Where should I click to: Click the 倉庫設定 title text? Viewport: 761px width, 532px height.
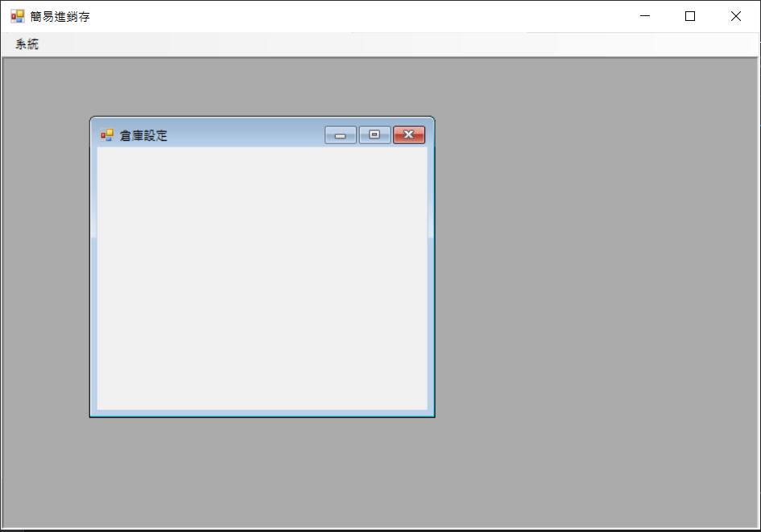click(143, 135)
